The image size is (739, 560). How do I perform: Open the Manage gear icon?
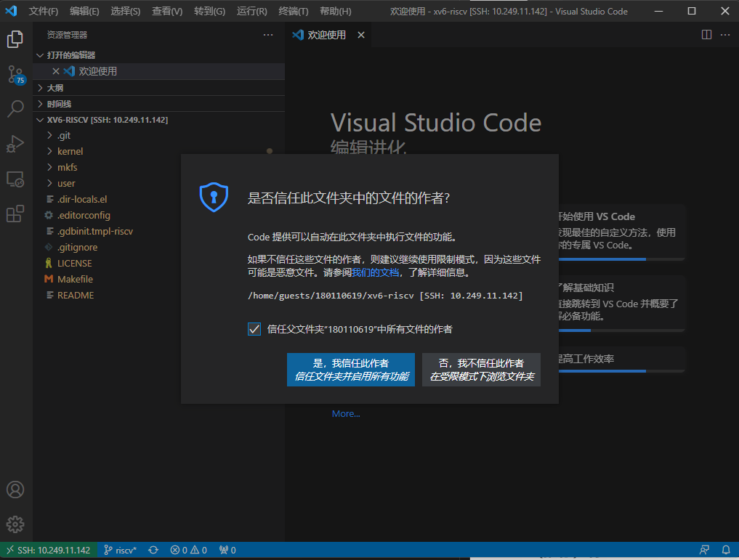pos(15,524)
